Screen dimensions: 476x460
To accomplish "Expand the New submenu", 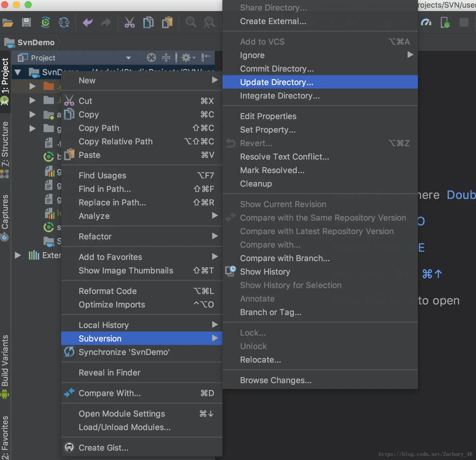I will pos(142,81).
